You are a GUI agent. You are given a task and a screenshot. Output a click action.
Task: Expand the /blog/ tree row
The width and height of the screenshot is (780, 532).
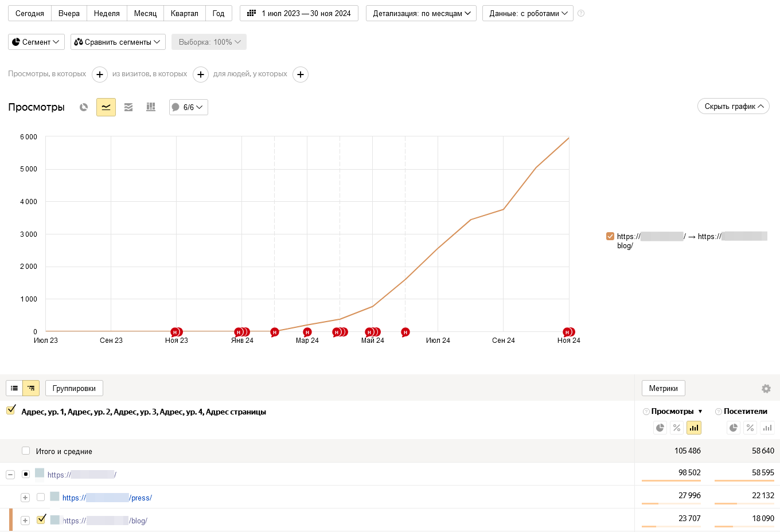25,521
